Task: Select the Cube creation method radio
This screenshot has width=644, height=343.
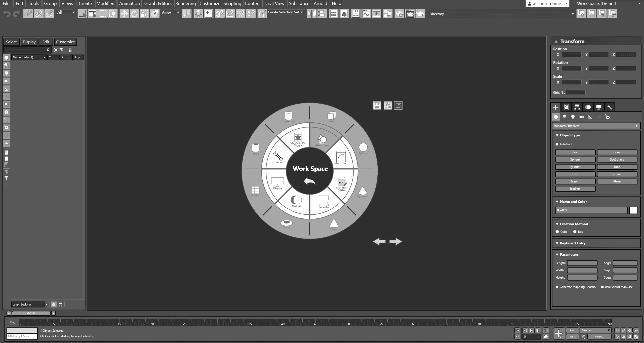Action: click(557, 232)
